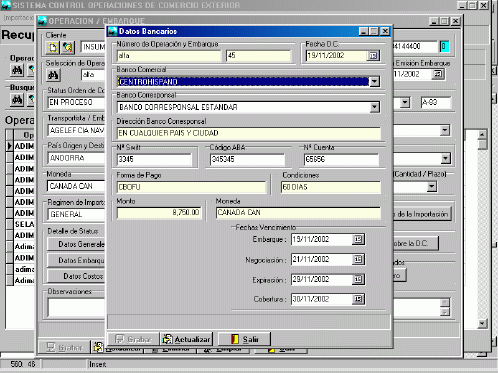The image size is (498, 373).
Task: Open dropdown arrow left of A-83 field
Action: click(x=405, y=102)
